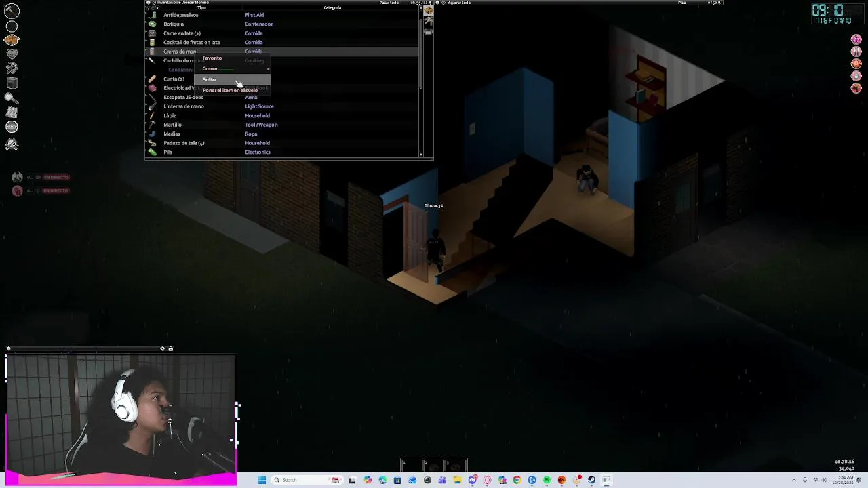Click the bottom red moodle status icon
This screenshot has width=868, height=488.
[856, 88]
